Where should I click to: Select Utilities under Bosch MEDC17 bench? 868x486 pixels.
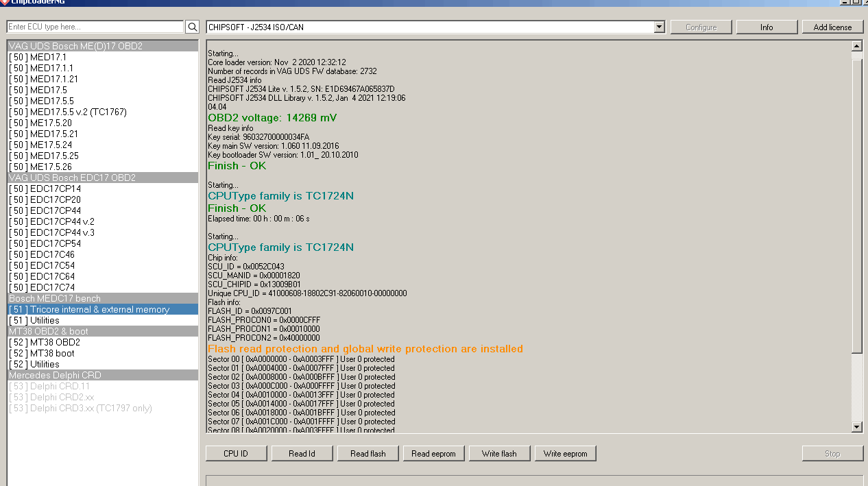45,320
